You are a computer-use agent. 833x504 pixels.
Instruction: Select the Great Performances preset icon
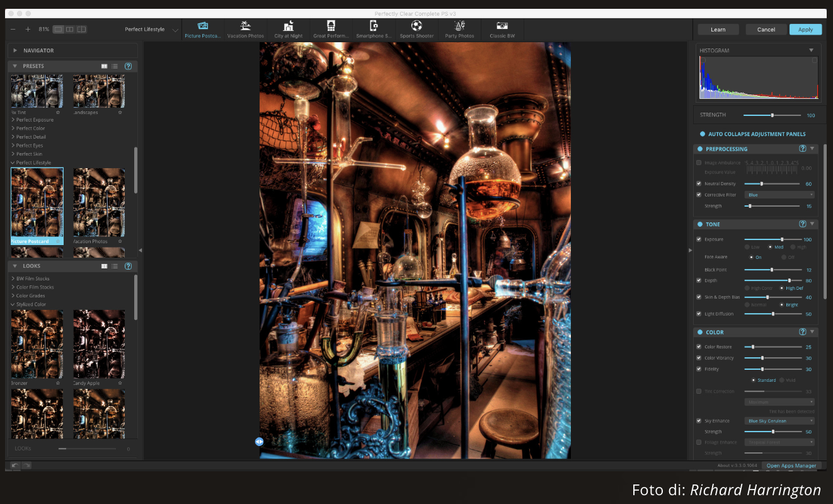pyautogui.click(x=331, y=25)
